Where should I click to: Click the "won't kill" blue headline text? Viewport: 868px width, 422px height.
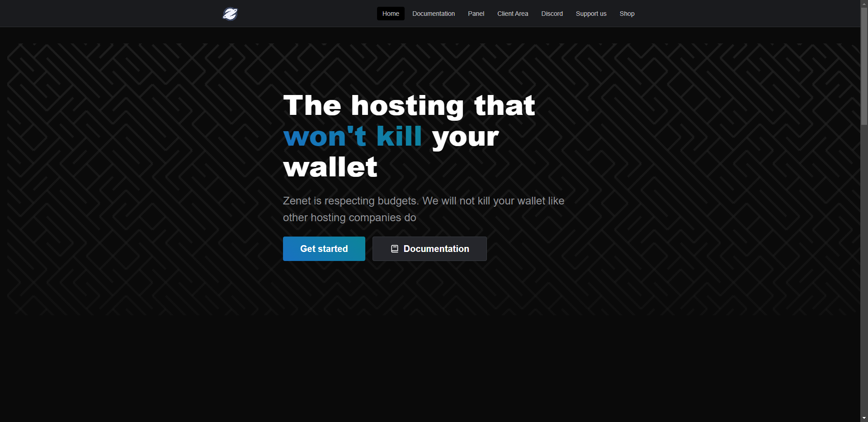click(x=353, y=136)
